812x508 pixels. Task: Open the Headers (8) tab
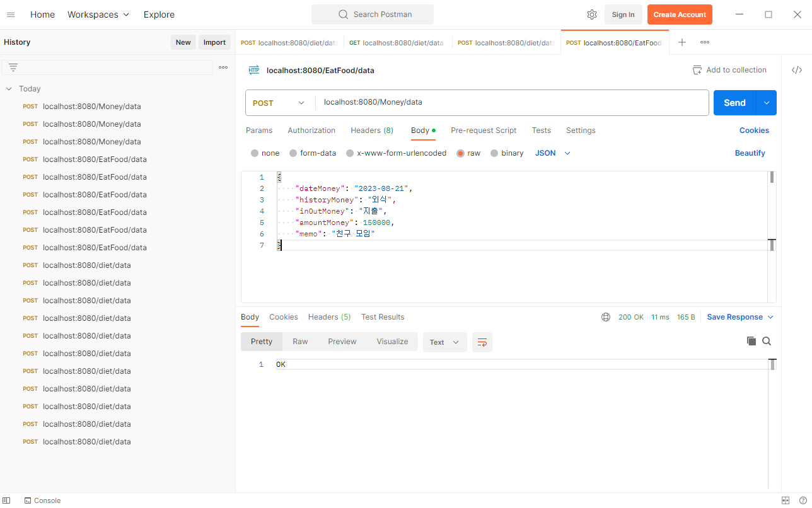(372, 130)
